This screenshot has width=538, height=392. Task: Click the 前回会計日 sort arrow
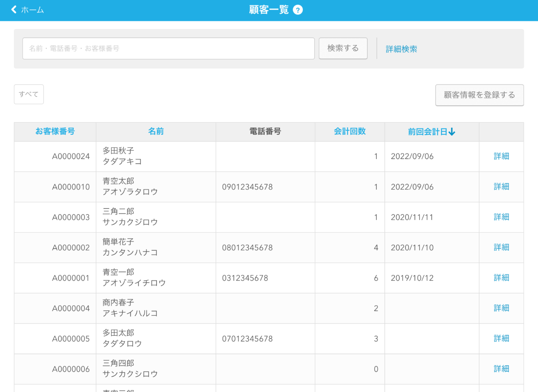pyautogui.click(x=452, y=132)
